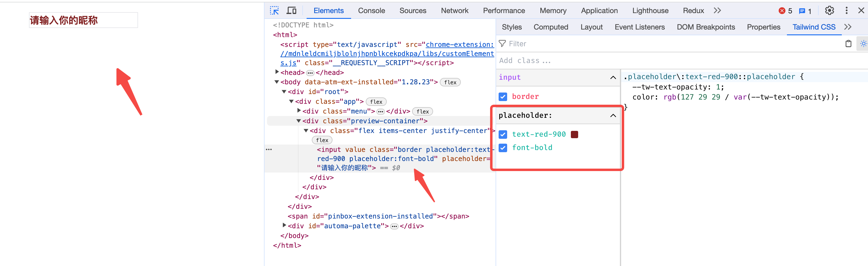
Task: Click the text-red-900 color swatch
Action: click(x=575, y=135)
